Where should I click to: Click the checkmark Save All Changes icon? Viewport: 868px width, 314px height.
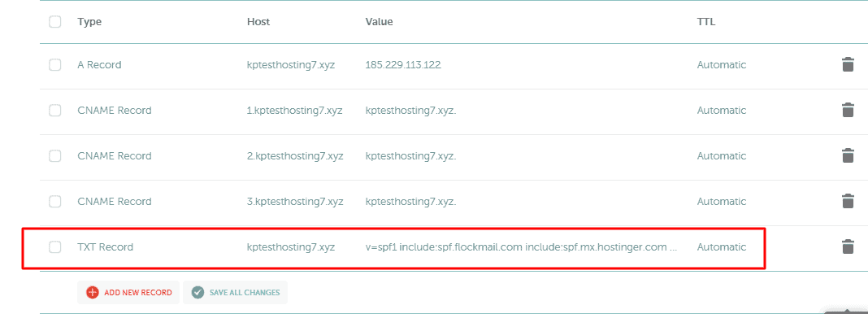tap(197, 292)
